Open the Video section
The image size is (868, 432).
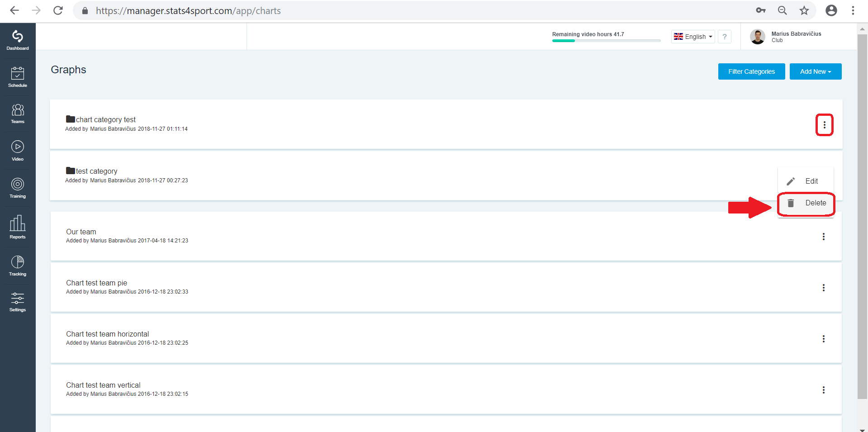click(x=18, y=151)
